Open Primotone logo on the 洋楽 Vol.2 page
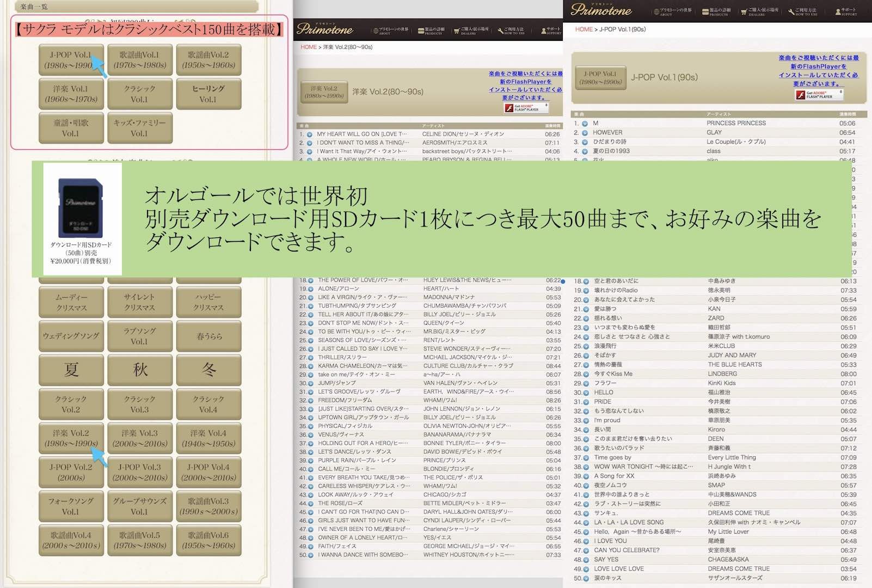The width and height of the screenshot is (872, 588). click(x=325, y=29)
